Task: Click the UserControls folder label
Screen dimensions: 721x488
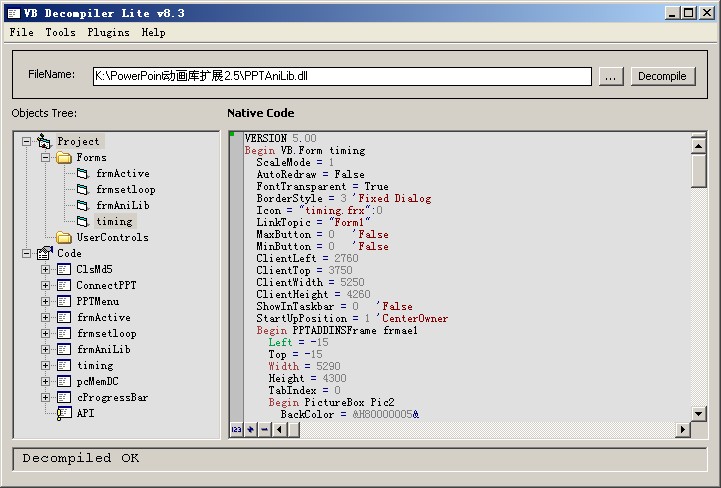Action: pyautogui.click(x=112, y=238)
